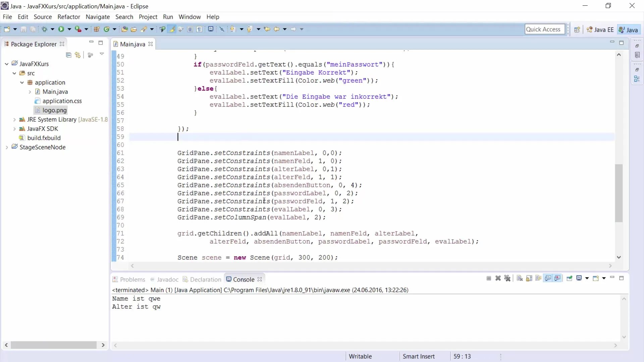Expand the JRE System Library node
This screenshot has height=362, width=644.
14,119
